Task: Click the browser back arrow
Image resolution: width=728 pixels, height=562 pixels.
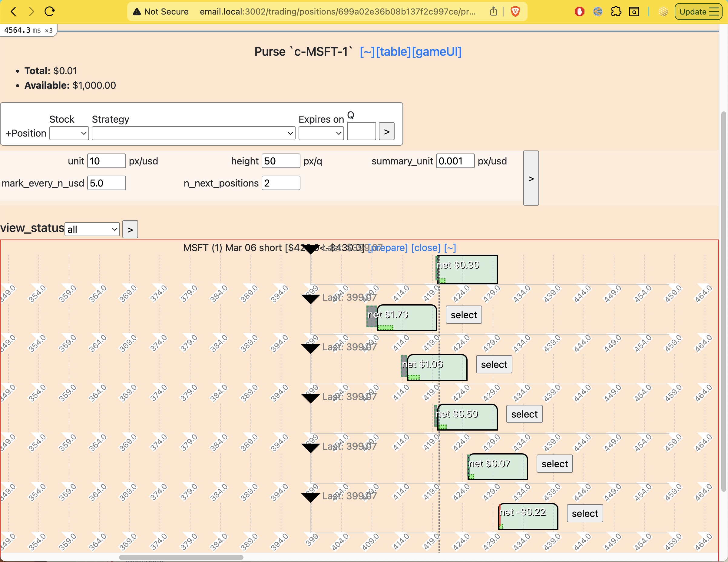Action: click(13, 12)
